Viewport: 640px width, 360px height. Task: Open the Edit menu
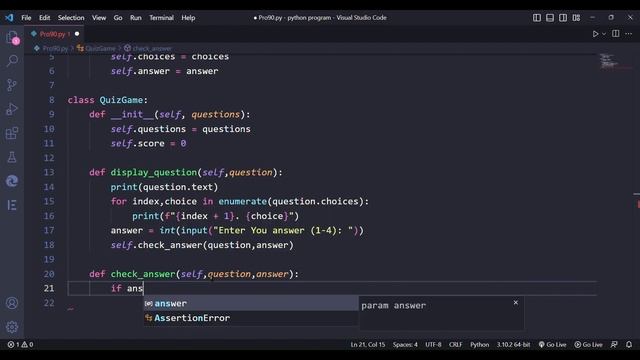coord(44,18)
